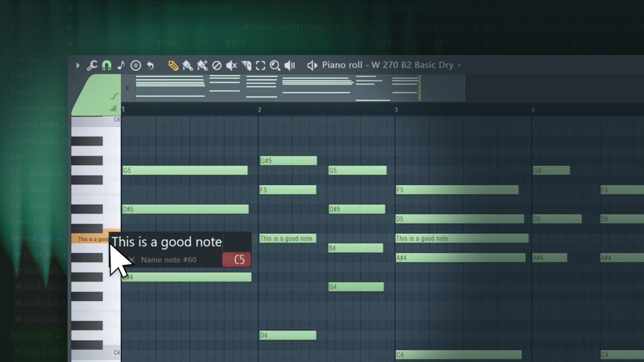Select the G#5 note

pyautogui.click(x=288, y=160)
